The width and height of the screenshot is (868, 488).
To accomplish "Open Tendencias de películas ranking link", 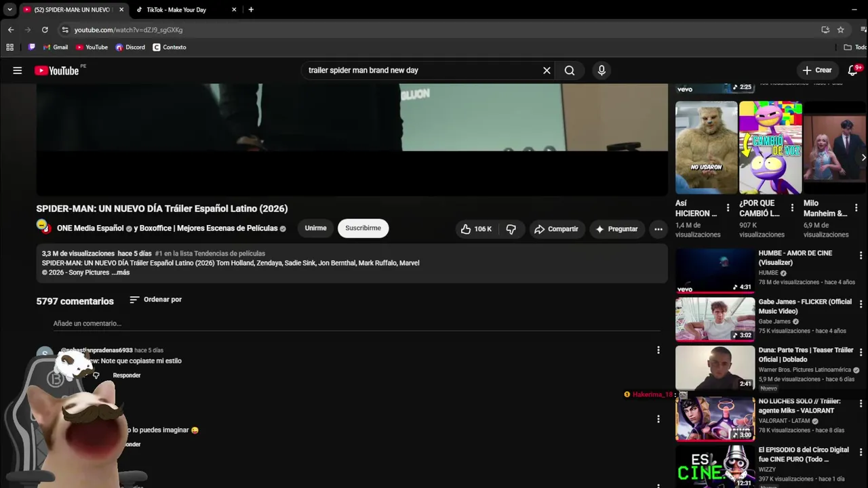I will tap(210, 253).
